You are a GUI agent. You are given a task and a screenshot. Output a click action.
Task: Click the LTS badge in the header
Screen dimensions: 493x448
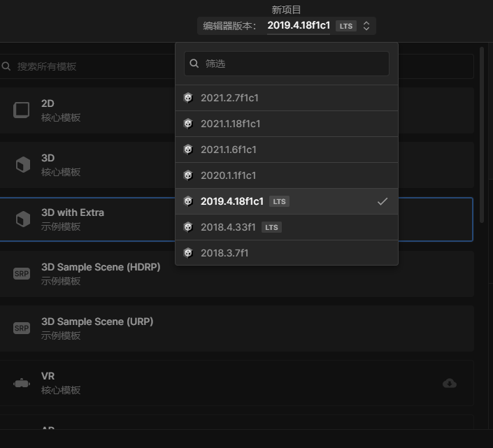(x=346, y=26)
